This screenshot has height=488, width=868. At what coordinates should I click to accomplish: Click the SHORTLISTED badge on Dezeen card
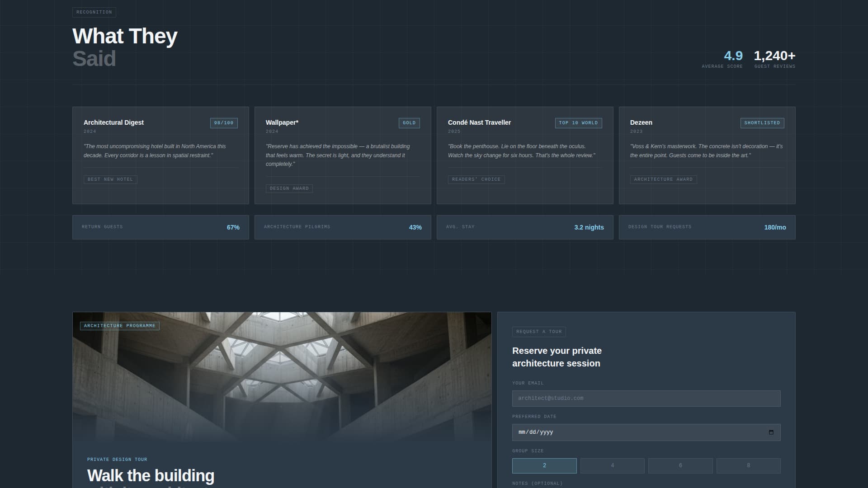761,122
